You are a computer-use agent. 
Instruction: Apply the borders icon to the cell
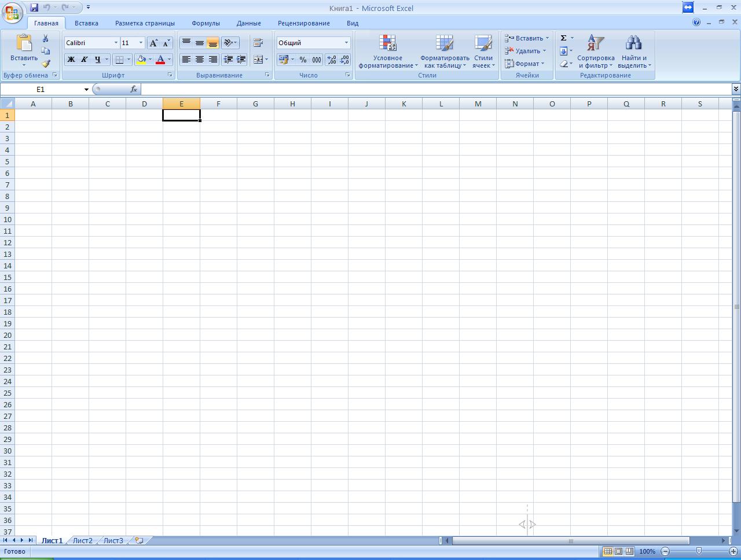(x=119, y=60)
